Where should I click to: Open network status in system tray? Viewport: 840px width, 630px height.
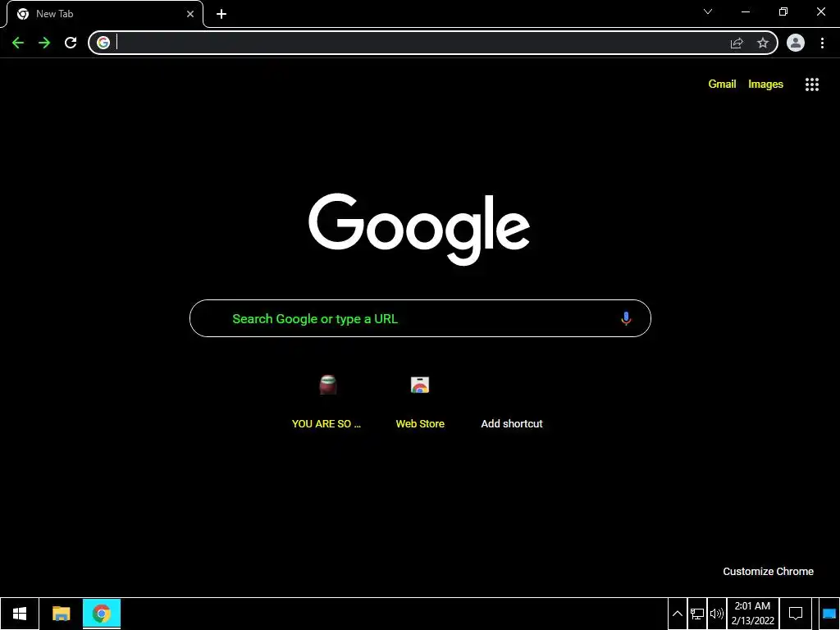697,614
